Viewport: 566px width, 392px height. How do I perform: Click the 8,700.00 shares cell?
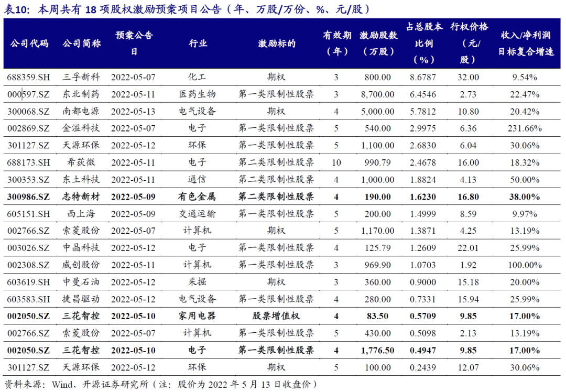[377, 94]
